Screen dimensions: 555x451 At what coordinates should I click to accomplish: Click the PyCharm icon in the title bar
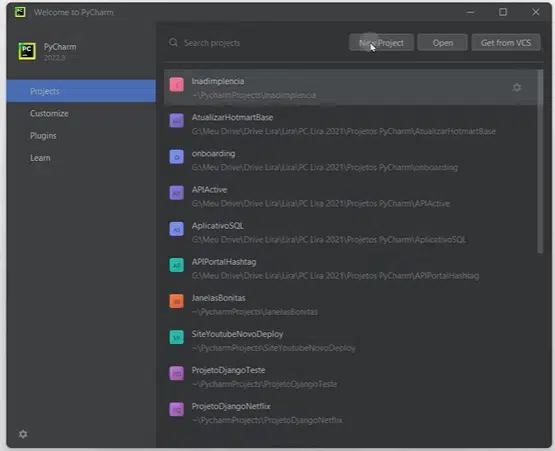click(20, 12)
